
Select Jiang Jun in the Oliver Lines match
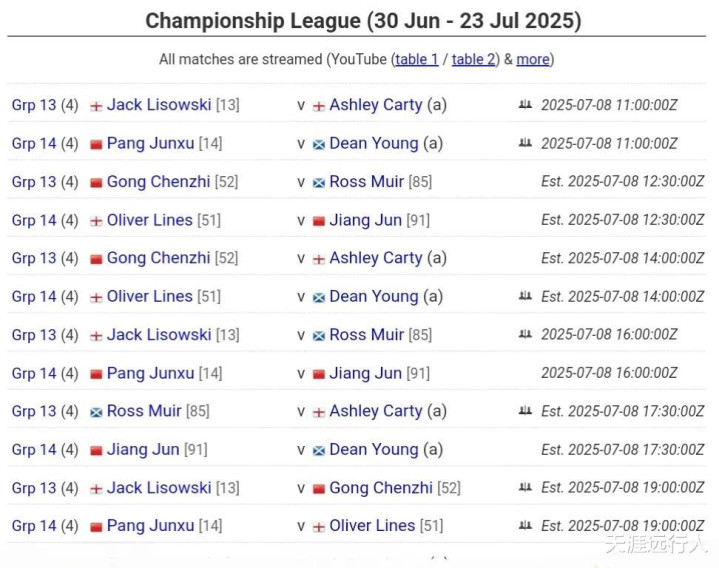(365, 220)
